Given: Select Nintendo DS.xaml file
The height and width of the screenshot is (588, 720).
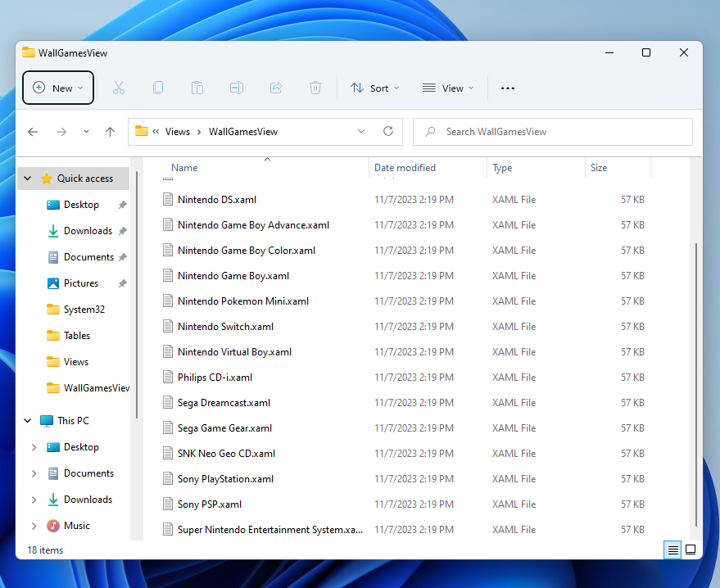Looking at the screenshot, I should click(x=217, y=200).
